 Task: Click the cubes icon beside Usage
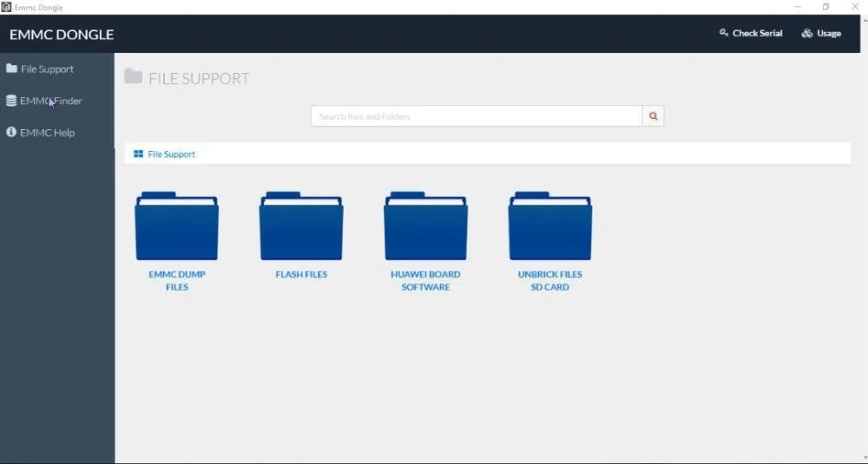pos(807,33)
